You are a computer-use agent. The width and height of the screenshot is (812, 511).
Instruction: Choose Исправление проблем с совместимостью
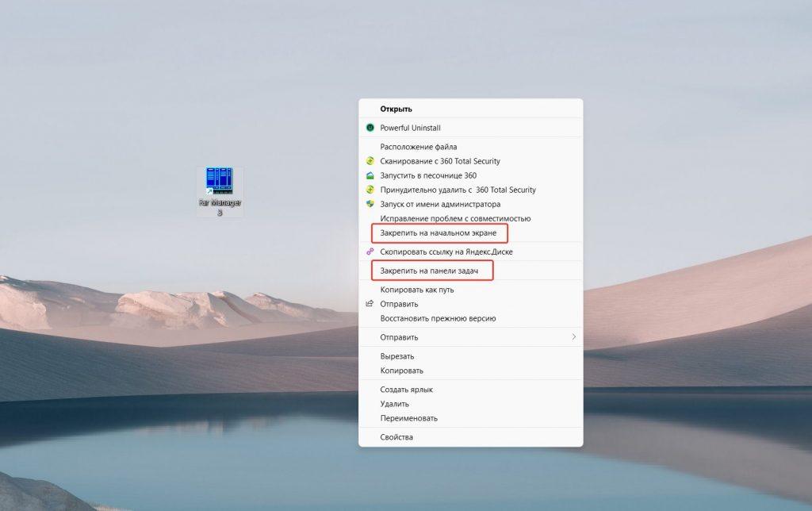(470, 219)
